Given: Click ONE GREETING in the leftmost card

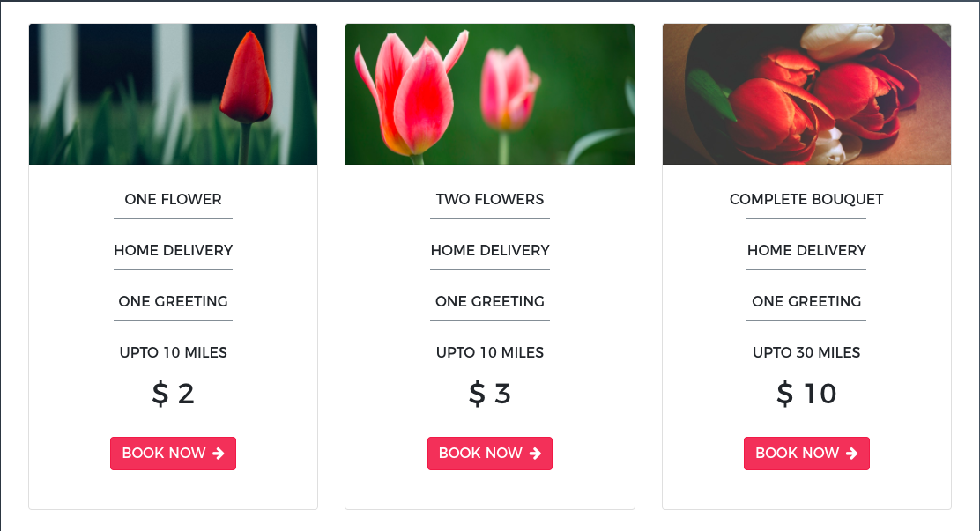Looking at the screenshot, I should coord(173,301).
